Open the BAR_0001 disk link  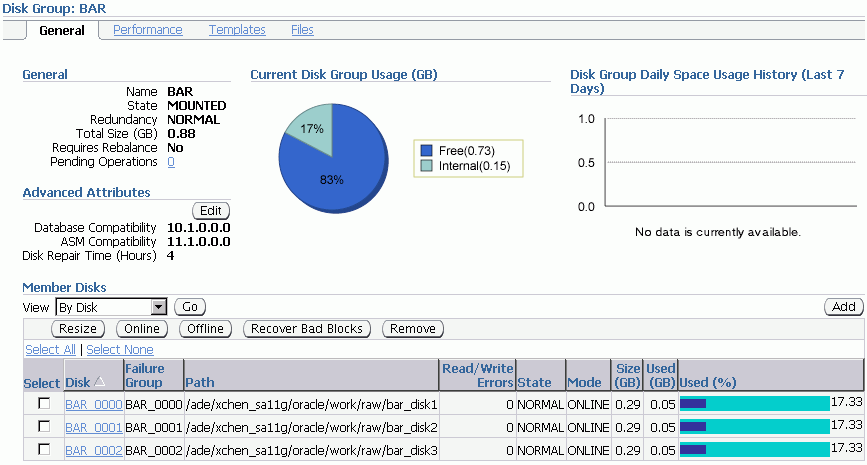tap(93, 427)
